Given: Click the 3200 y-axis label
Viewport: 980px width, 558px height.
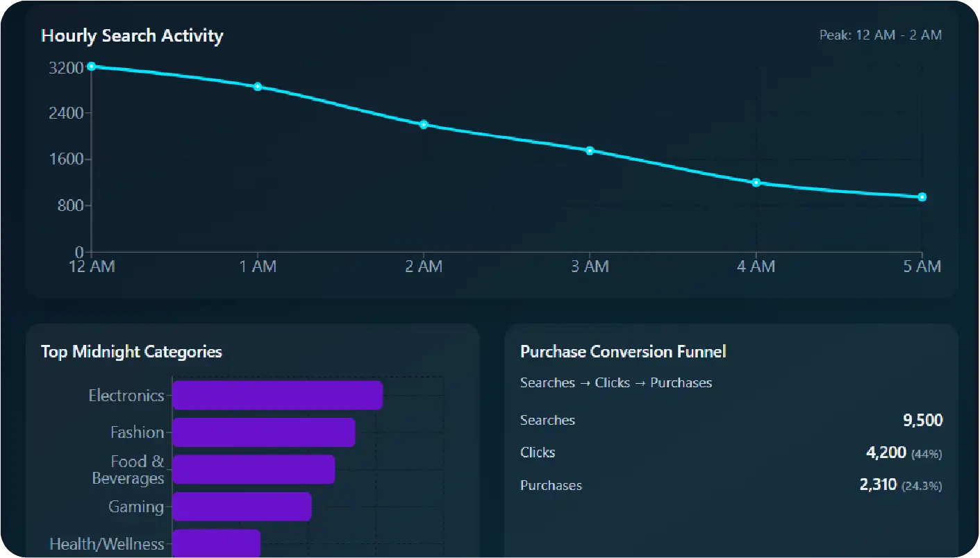Looking at the screenshot, I should [x=66, y=67].
